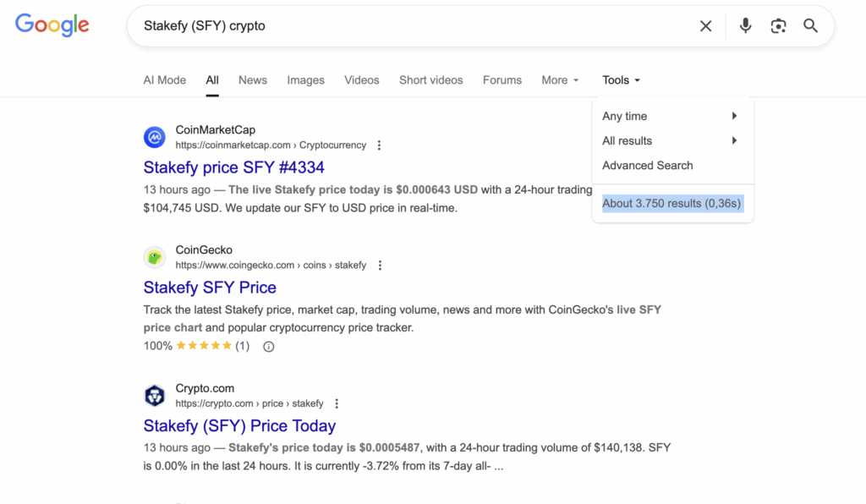Open options menu for Crypto.com result

(x=337, y=404)
